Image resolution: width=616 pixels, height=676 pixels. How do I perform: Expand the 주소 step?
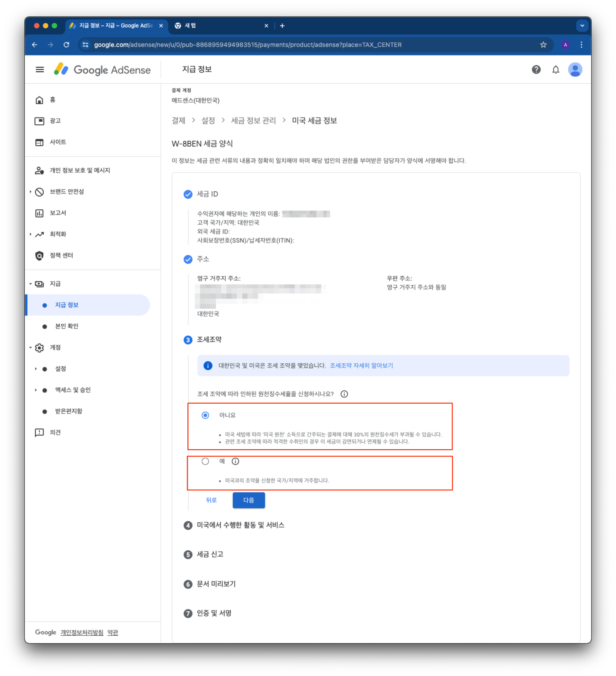197,259
